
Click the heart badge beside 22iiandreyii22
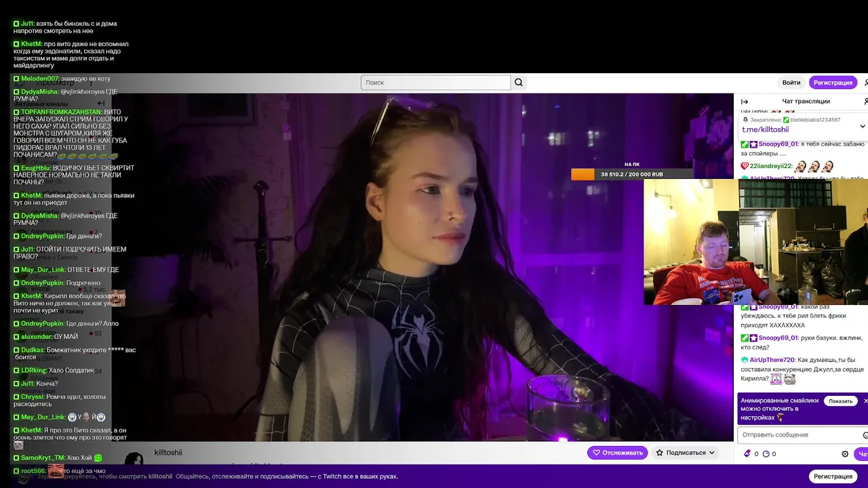[x=745, y=166]
